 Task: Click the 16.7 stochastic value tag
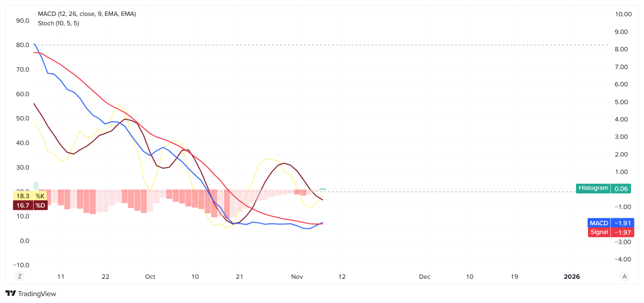(23, 205)
